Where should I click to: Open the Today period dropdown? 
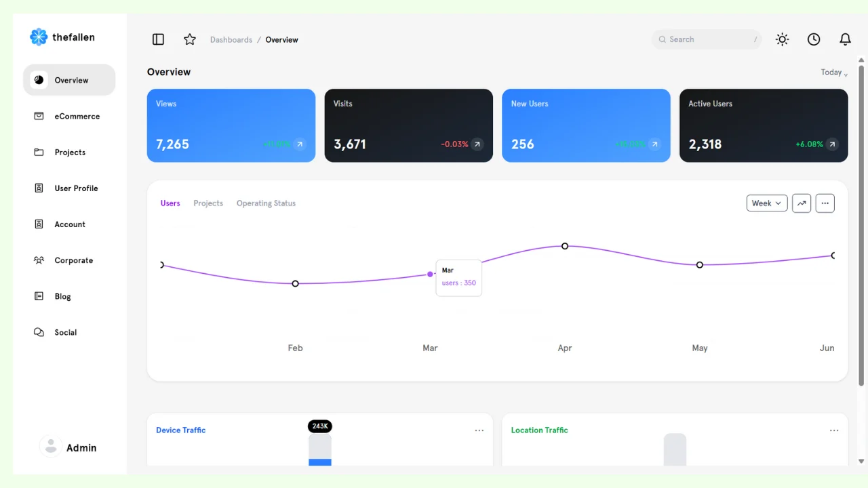coord(834,73)
